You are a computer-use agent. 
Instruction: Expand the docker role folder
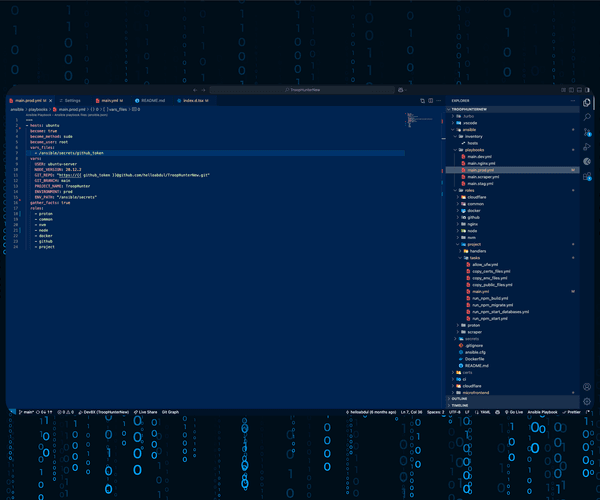coord(512,211)
